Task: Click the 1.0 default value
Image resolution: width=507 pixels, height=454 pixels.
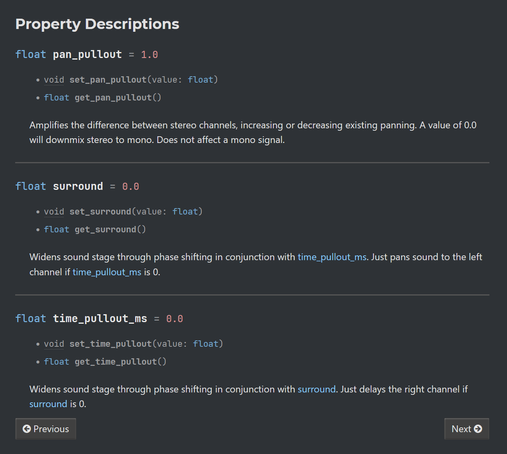Action: pyautogui.click(x=150, y=54)
